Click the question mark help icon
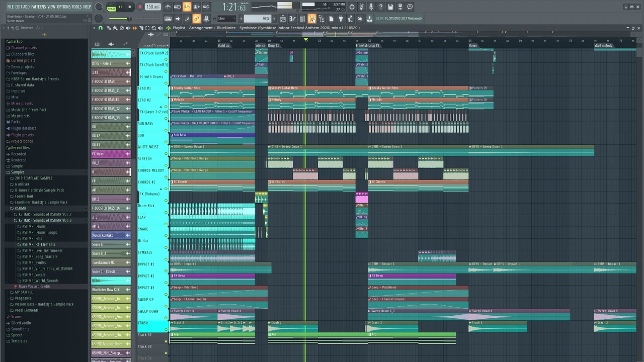Screen dimensions: 644x362 381,7
